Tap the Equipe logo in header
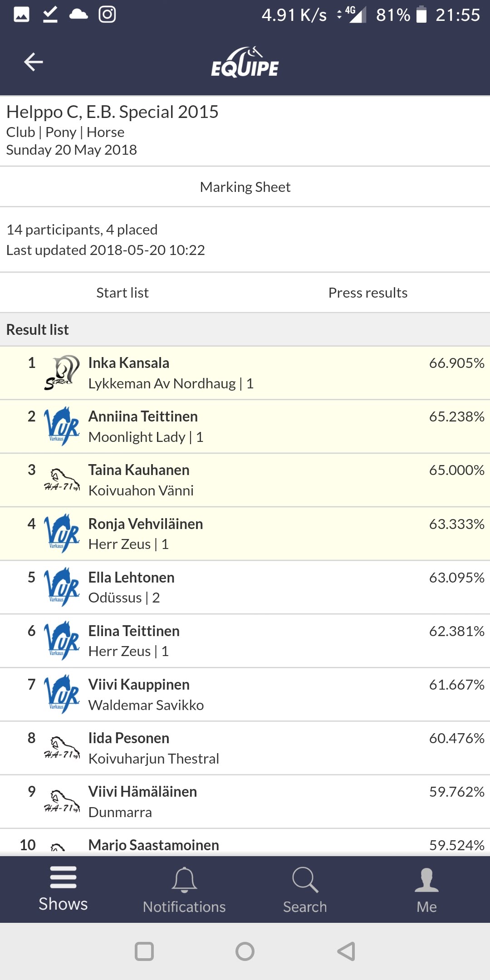The image size is (490, 980). [x=245, y=63]
